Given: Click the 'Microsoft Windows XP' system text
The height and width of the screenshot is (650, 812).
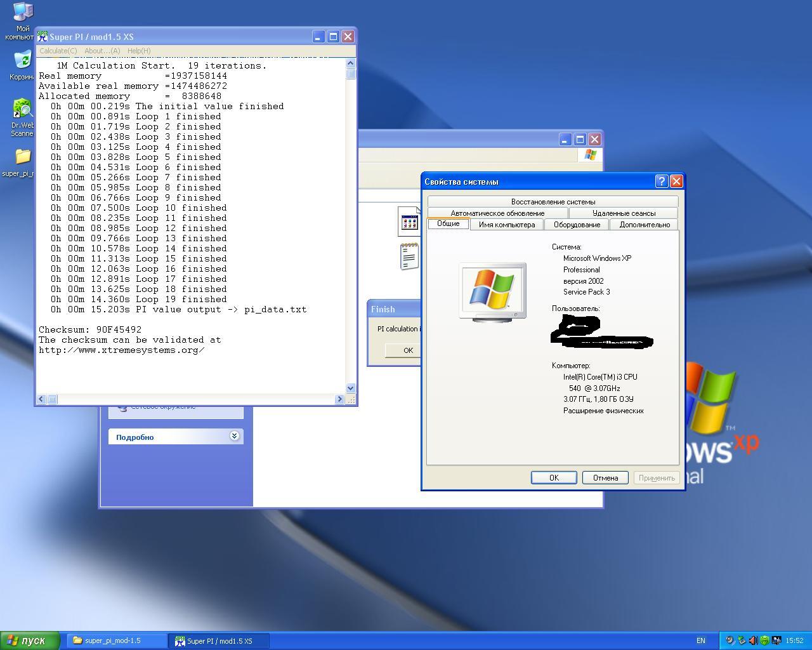Looking at the screenshot, I should pyautogui.click(x=597, y=258).
